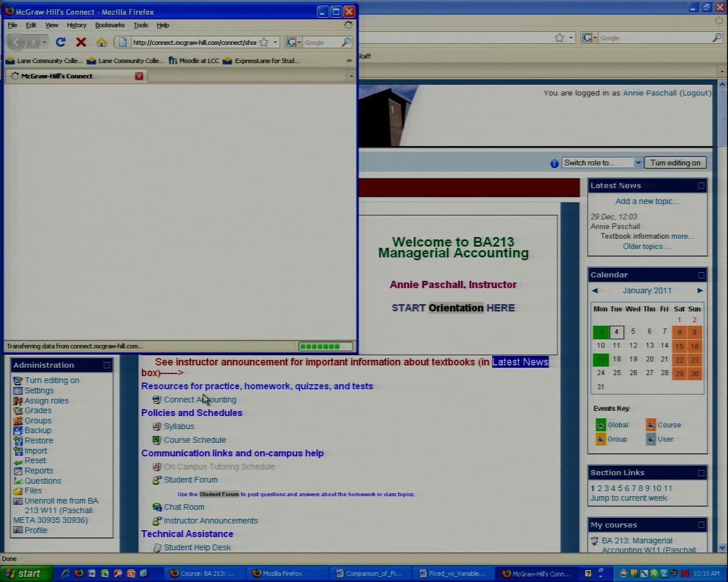
Task: Click the Moodle help info icon beside Switch role
Action: point(555,164)
